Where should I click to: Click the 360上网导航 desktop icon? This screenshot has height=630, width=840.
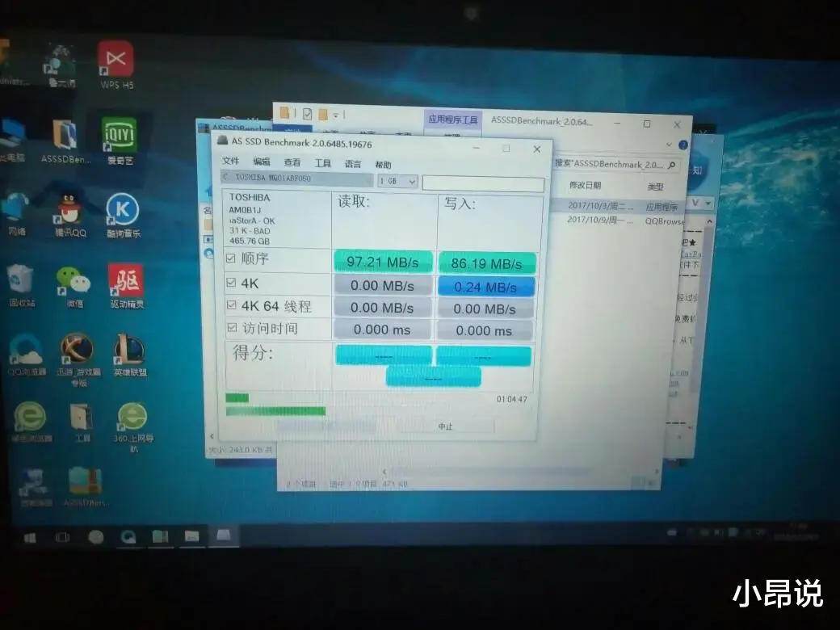[x=132, y=426]
